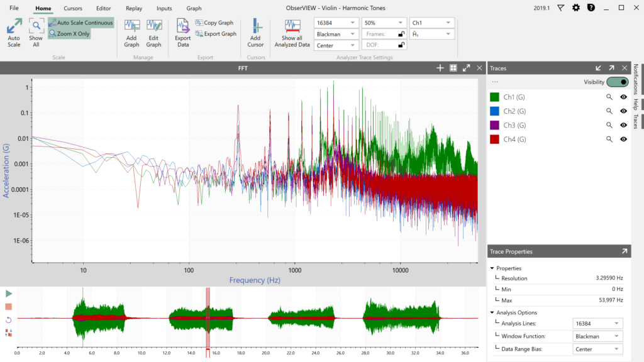644x362 pixels.
Task: Click the Export Data icon
Action: (x=183, y=26)
